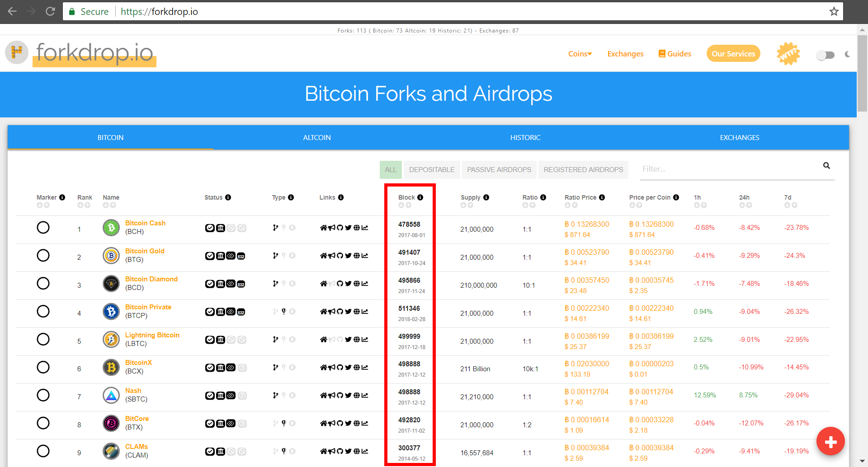Reload the page in browser
This screenshot has width=868, height=467.
pyautogui.click(x=50, y=11)
